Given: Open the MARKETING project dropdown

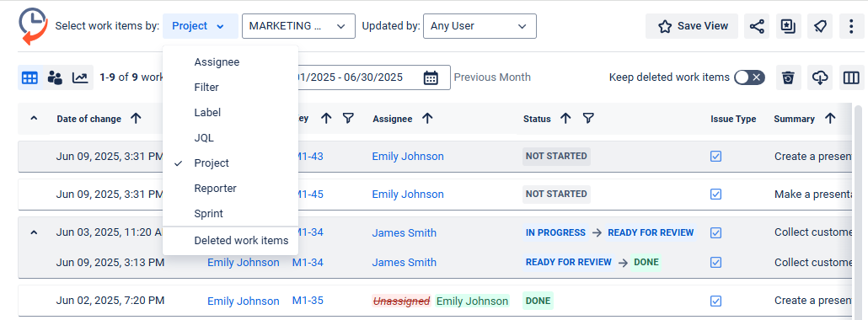Looking at the screenshot, I should tap(298, 26).
